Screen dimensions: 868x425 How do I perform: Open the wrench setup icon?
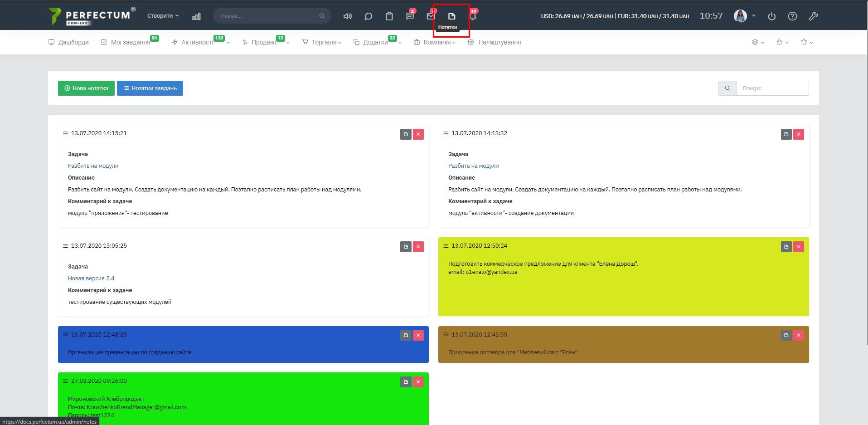pos(813,16)
